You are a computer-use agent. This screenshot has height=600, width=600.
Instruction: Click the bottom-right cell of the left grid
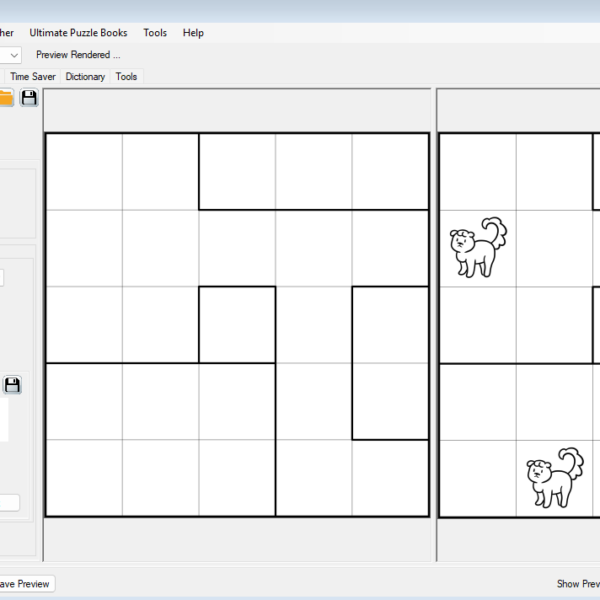point(390,478)
